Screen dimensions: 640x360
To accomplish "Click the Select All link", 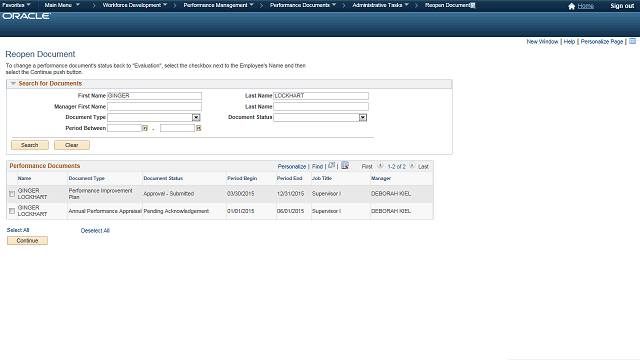I will 18,230.
